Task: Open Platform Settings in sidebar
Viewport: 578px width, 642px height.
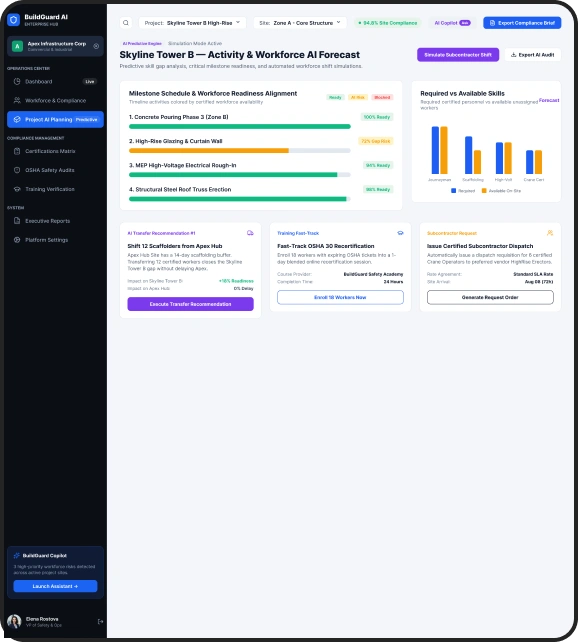Action: tap(55, 240)
